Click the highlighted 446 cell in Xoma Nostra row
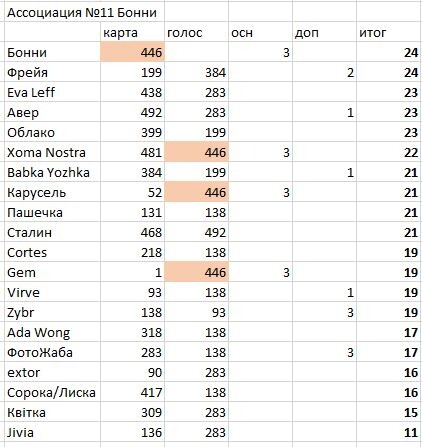This screenshot has width=422, height=447. [x=196, y=152]
